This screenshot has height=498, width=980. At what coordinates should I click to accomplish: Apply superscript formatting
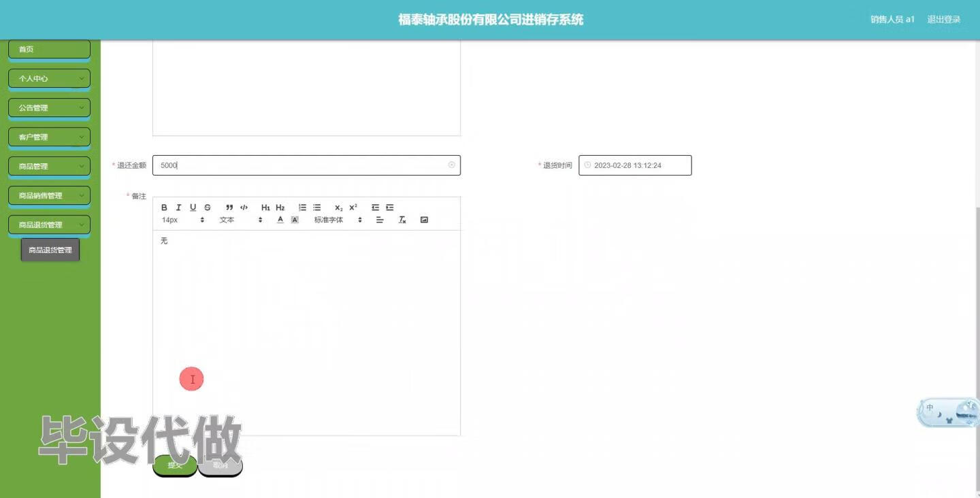point(353,207)
